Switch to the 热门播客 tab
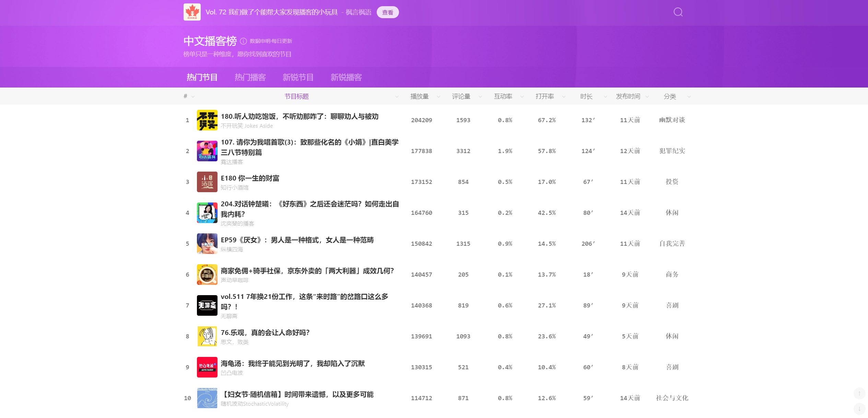The height and width of the screenshot is (418, 868). point(250,78)
